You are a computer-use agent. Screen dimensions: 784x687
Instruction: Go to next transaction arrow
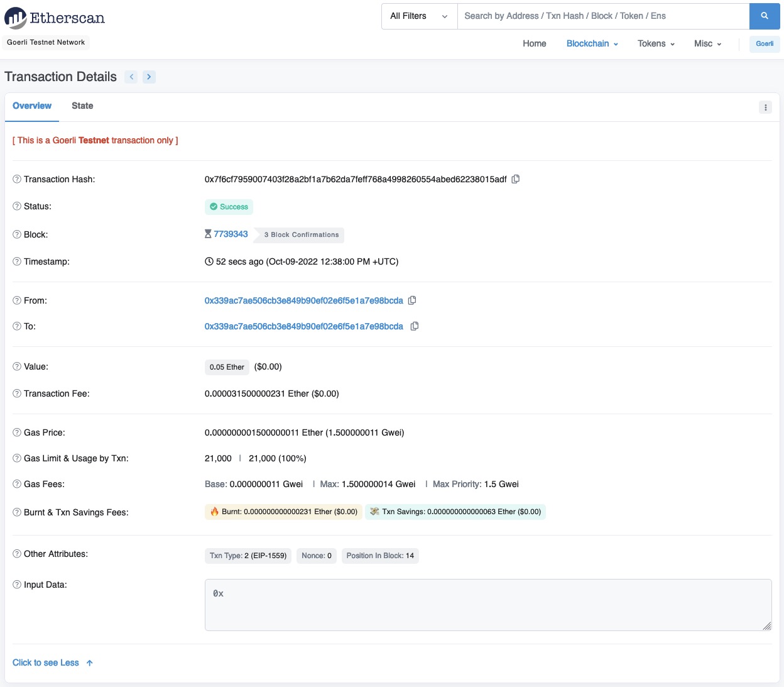[x=149, y=77]
